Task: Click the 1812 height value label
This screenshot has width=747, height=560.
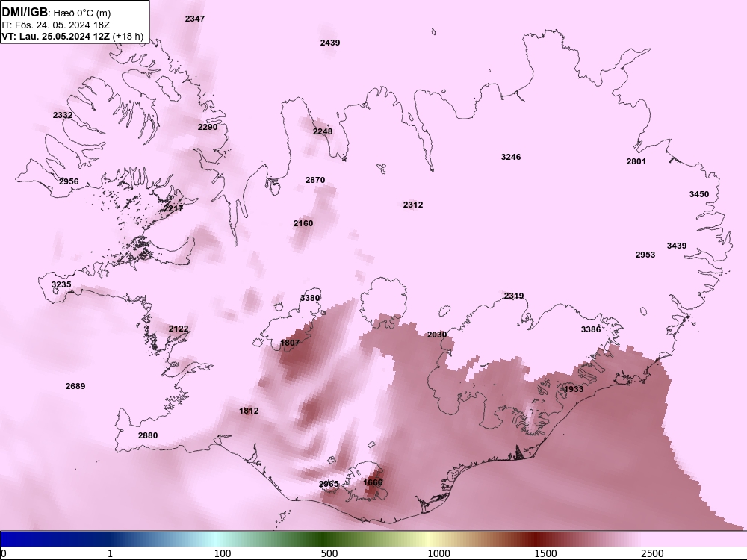Action: [249, 411]
